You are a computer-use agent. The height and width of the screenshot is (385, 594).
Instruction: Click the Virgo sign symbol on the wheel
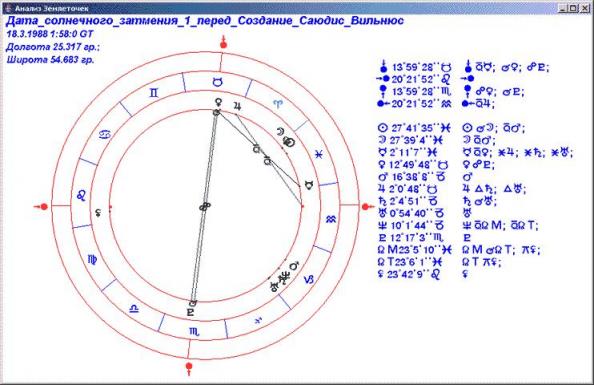(92, 259)
